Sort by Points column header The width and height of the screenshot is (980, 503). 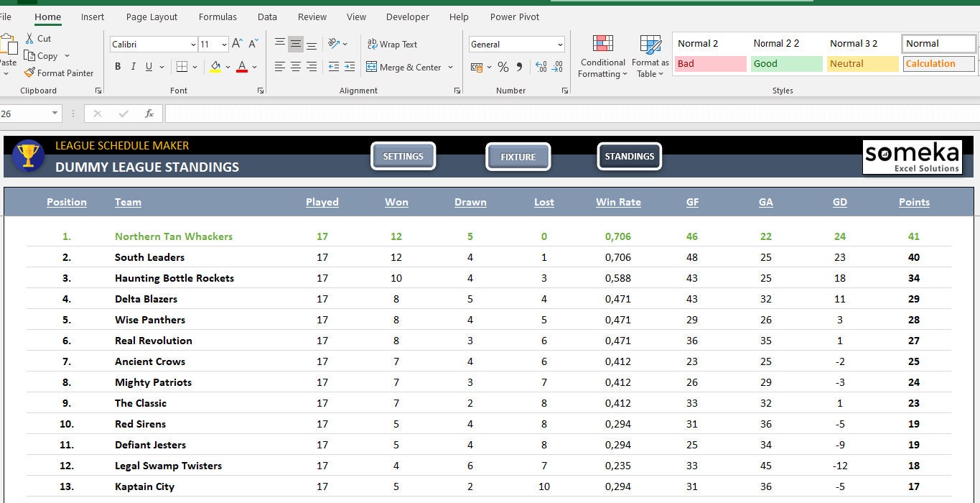coord(914,202)
